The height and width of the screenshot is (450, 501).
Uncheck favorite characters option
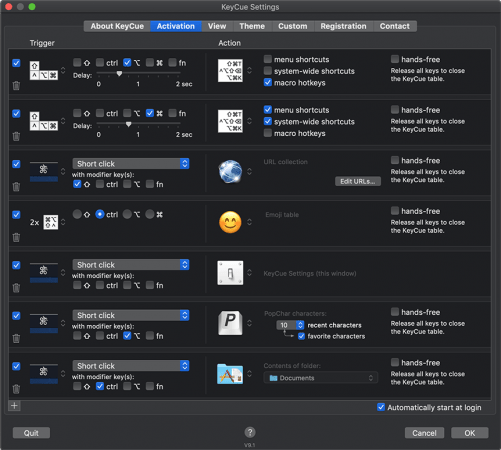[x=301, y=336]
